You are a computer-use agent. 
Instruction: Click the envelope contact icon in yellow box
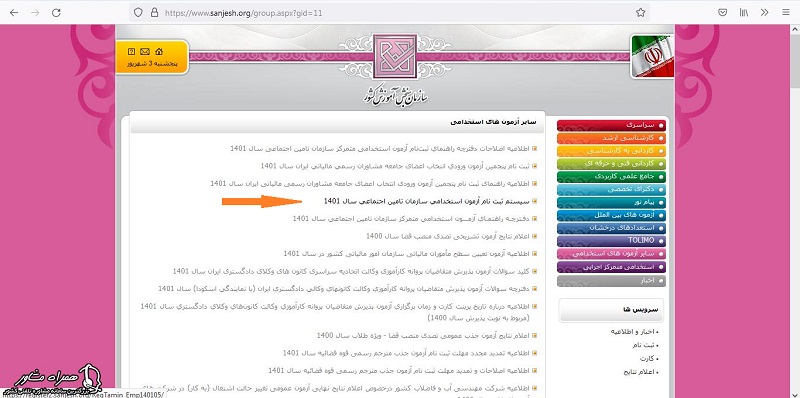click(x=145, y=52)
